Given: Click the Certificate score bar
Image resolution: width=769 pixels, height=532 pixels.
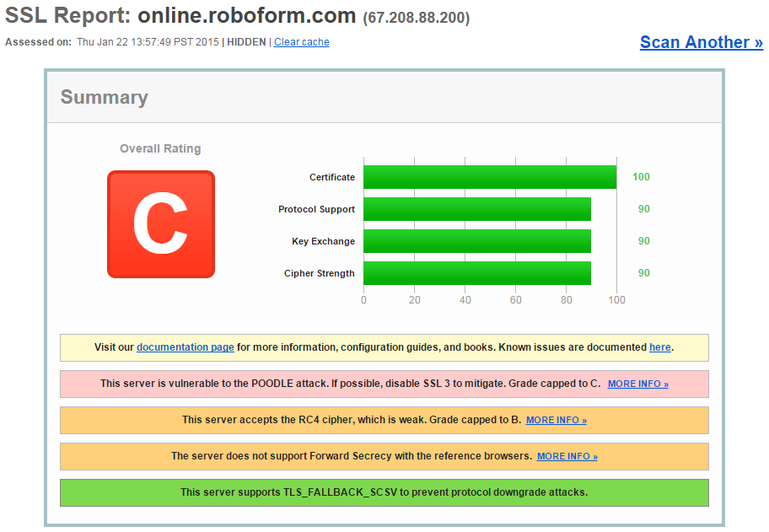Looking at the screenshot, I should click(x=489, y=177).
